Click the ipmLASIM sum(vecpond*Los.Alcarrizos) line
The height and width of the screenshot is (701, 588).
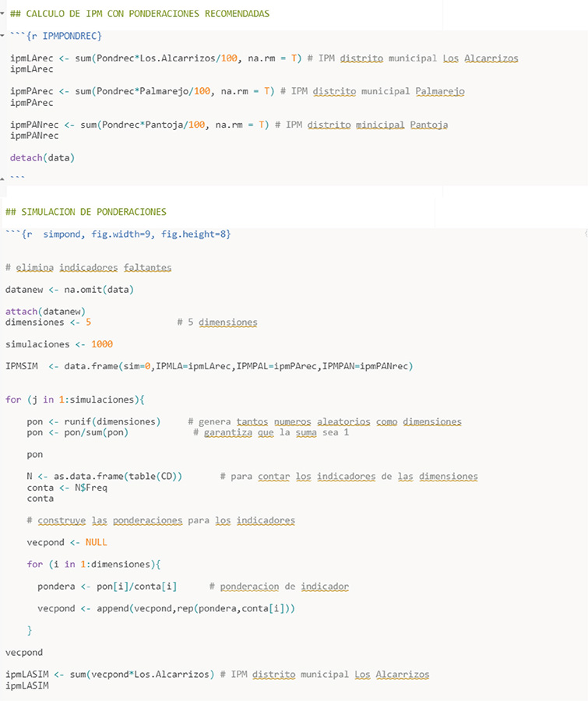click(109, 675)
